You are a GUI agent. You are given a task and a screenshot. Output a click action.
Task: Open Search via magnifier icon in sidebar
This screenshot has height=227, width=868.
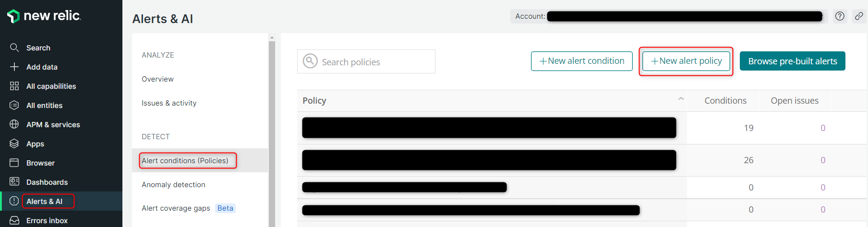[14, 48]
